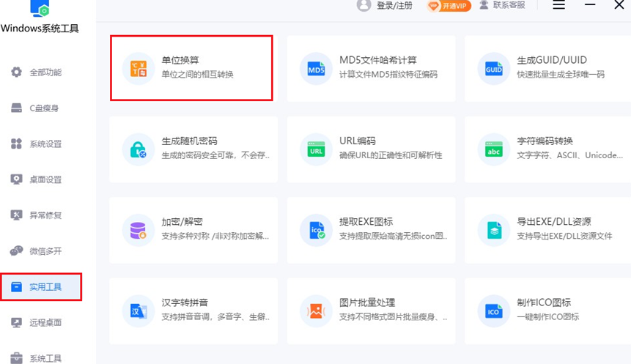Open 图片批量处理 tool title

(x=367, y=302)
